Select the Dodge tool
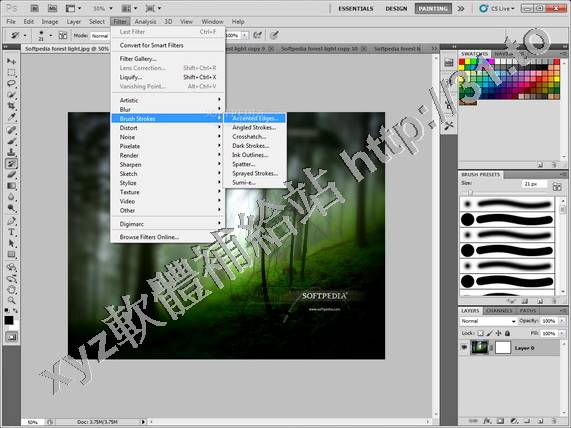 (x=11, y=209)
